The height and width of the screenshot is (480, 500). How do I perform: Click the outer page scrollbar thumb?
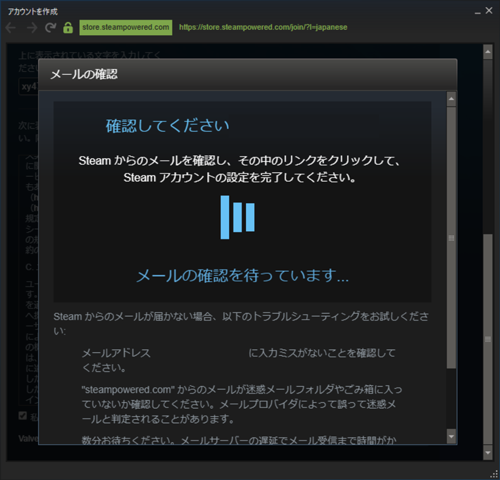click(488, 339)
